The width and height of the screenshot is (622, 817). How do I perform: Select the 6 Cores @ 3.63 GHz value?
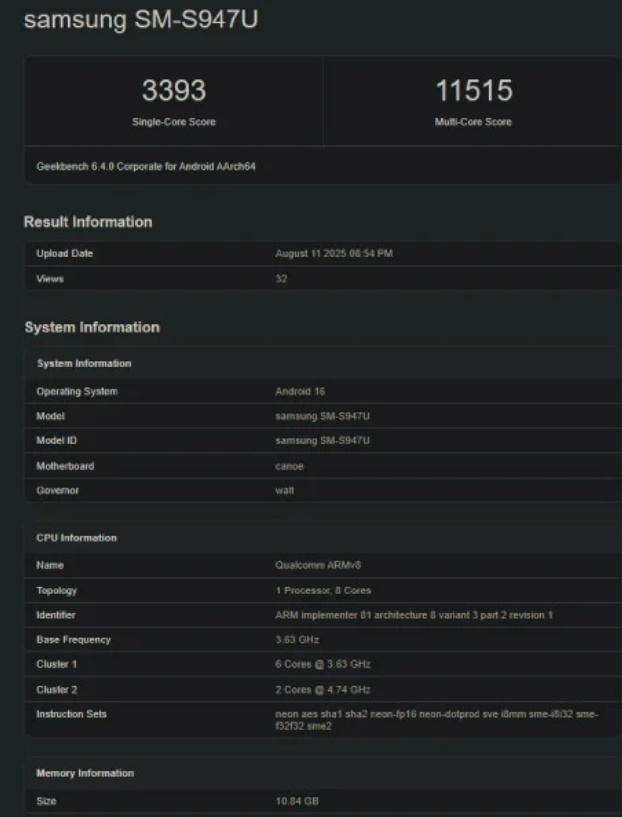coord(323,664)
